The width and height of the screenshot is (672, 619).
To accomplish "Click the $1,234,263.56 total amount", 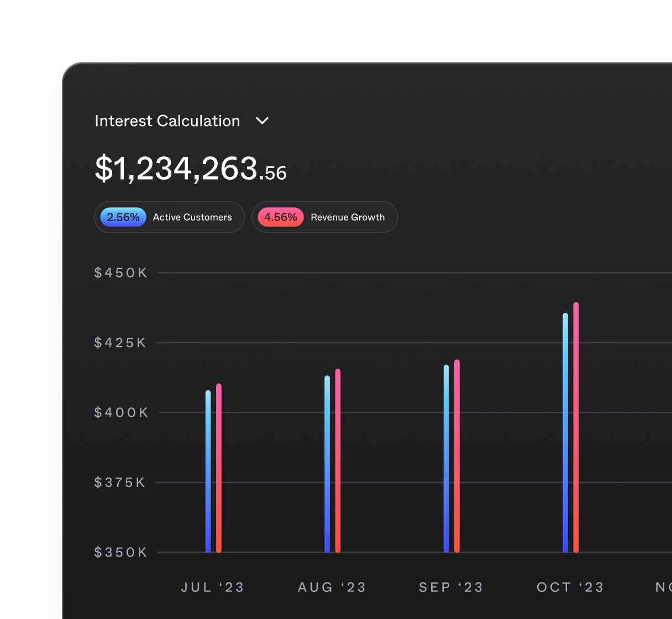I will tap(191, 169).
